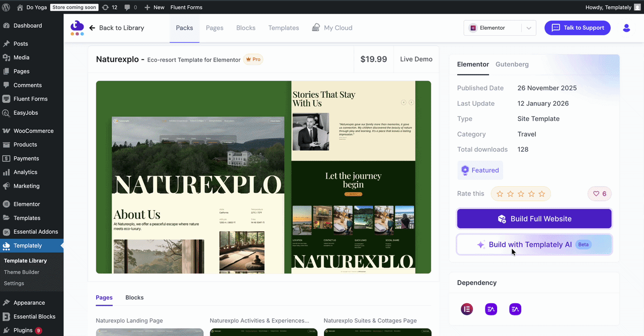Open the New dropdown in the admin bar
The image size is (644, 336).
[154, 7]
